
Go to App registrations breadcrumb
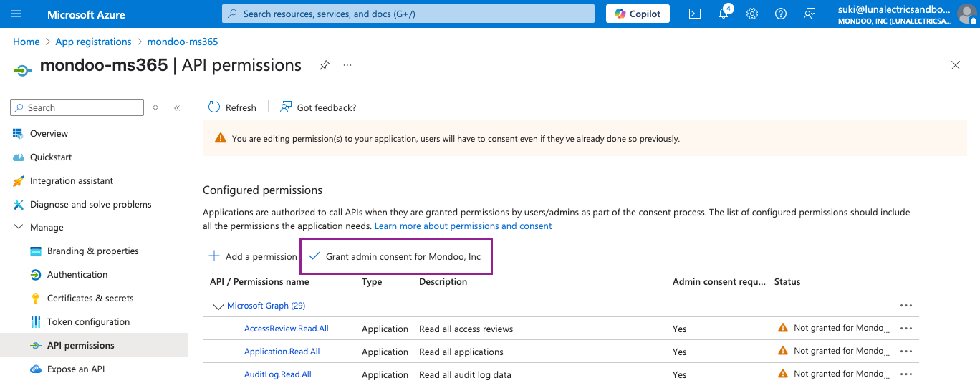tap(93, 42)
